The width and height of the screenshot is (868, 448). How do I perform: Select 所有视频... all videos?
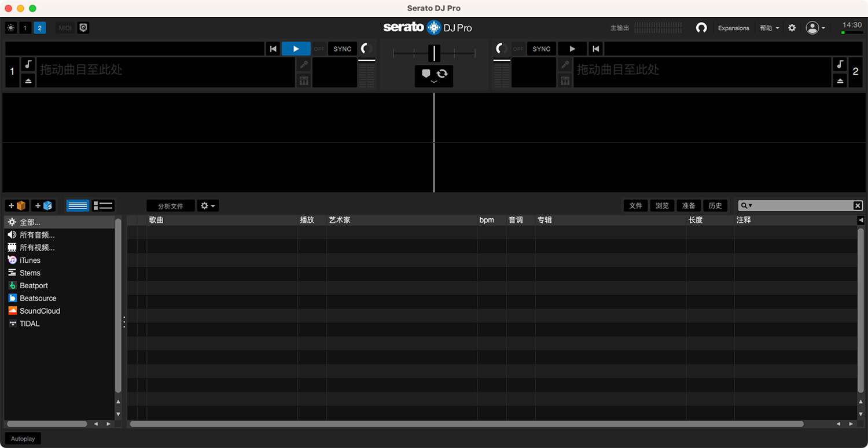point(60,248)
